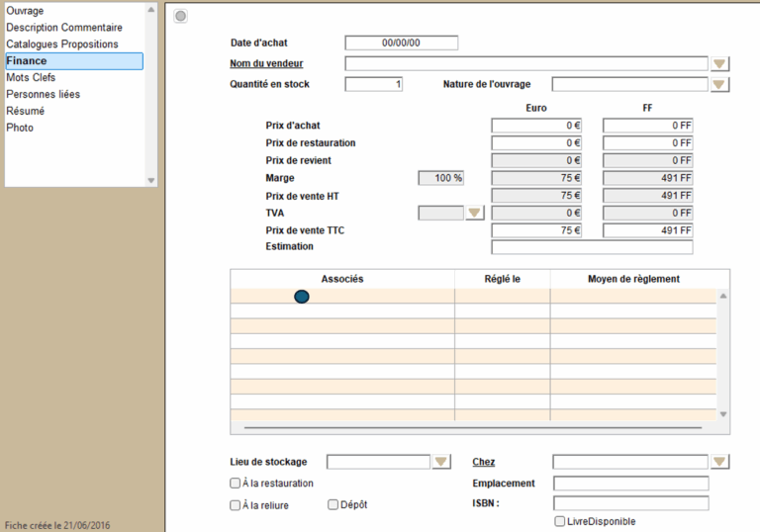760x532 pixels.
Task: Click the round gray button at top left of form
Action: coord(180,16)
